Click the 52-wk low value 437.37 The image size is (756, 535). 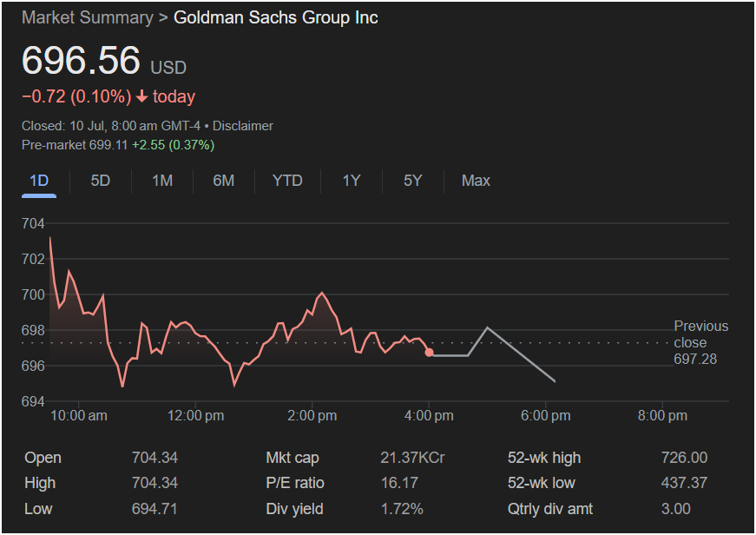(x=684, y=483)
